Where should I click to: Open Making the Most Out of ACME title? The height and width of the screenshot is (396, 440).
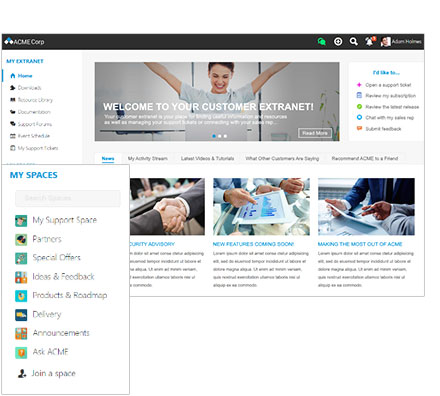(360, 244)
